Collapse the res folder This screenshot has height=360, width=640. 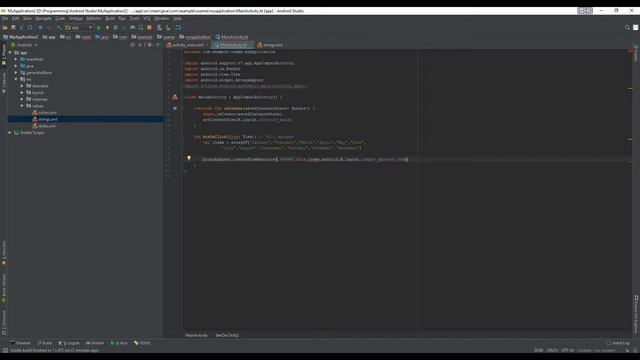coord(16,79)
